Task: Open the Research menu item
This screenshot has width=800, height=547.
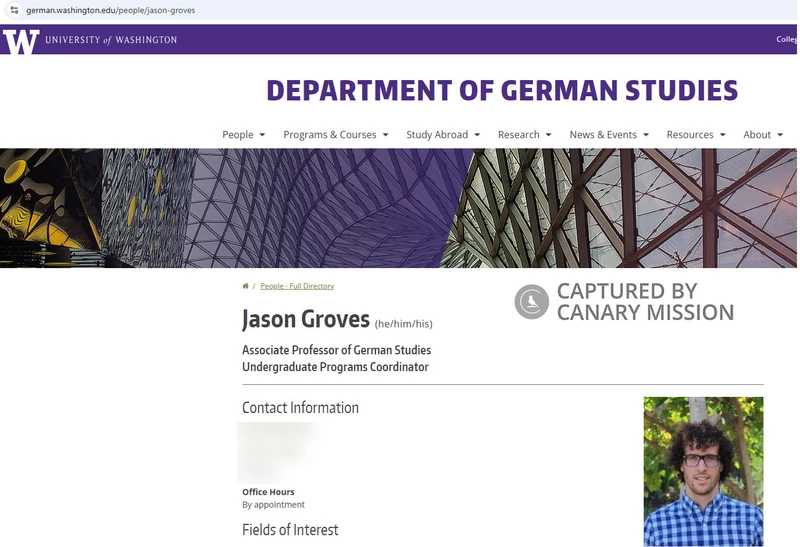Action: (518, 135)
